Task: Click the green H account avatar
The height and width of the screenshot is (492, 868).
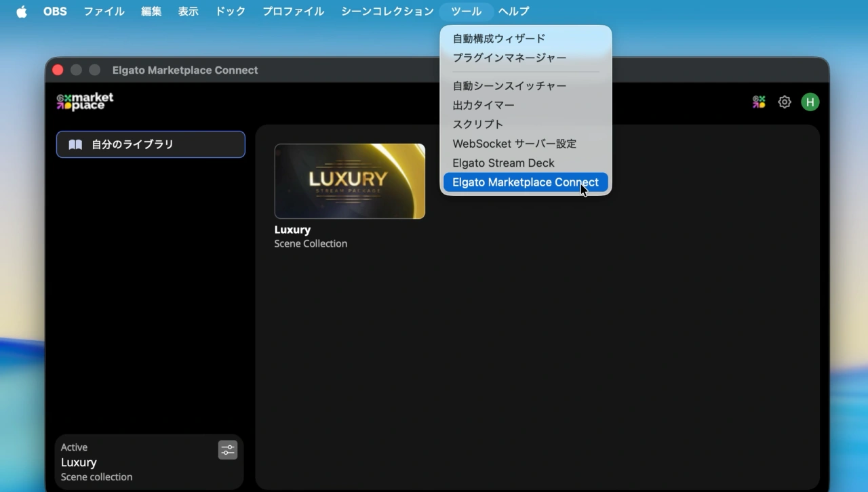Action: point(810,102)
